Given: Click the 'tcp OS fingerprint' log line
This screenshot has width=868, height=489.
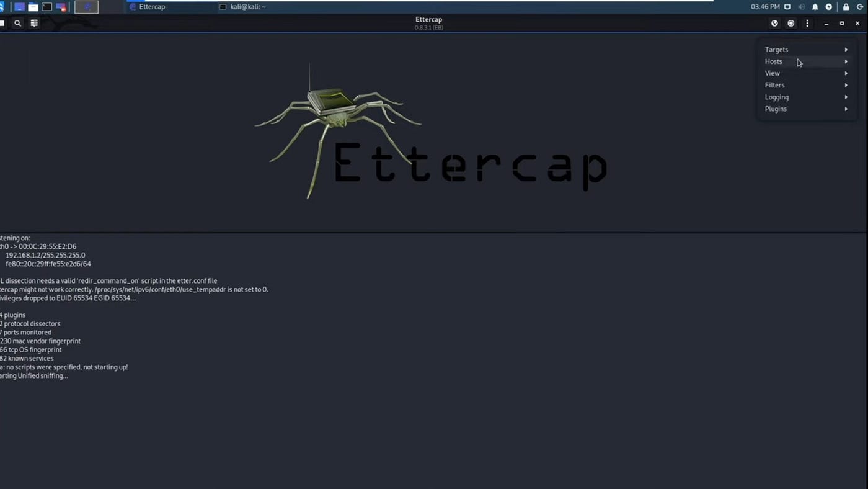Looking at the screenshot, I should 31,350.
